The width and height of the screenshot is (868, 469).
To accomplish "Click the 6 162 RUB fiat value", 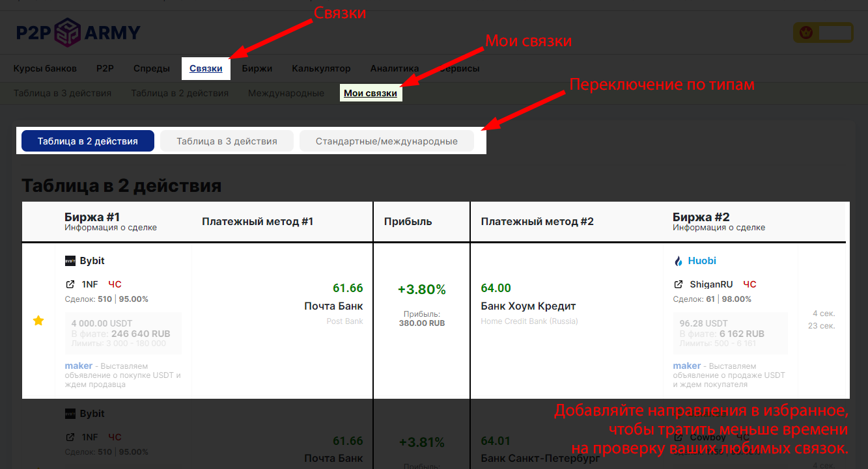I will 742,334.
